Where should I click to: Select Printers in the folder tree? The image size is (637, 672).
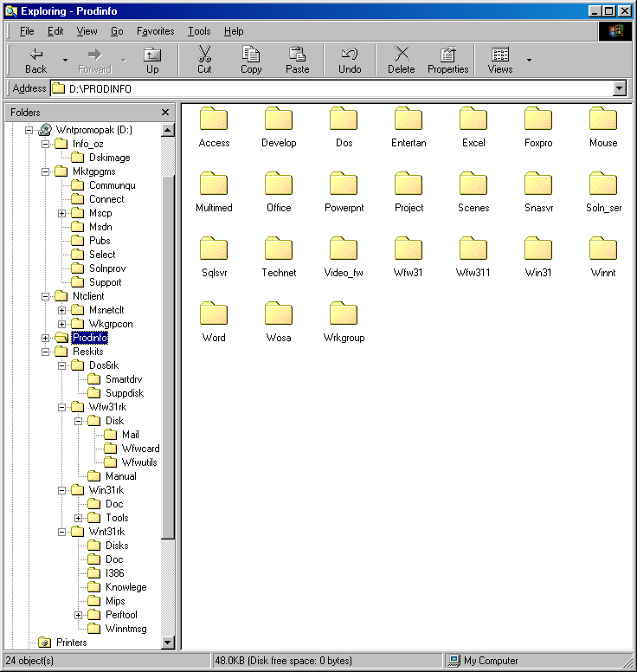click(71, 643)
